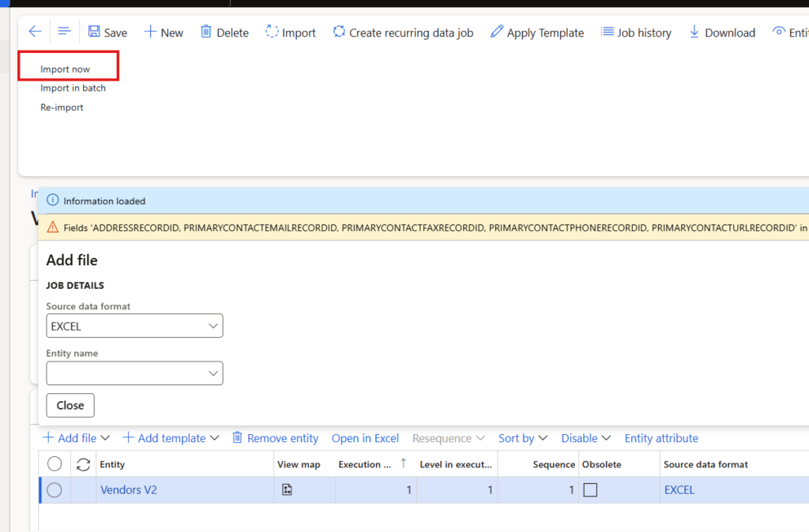Open the Sort by dropdown
The height and width of the screenshot is (532, 809).
pos(523,438)
